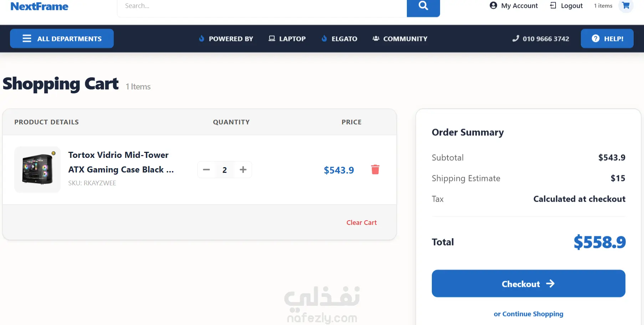The width and height of the screenshot is (644, 325).
Task: Proceed with the Checkout button
Action: coord(528,284)
